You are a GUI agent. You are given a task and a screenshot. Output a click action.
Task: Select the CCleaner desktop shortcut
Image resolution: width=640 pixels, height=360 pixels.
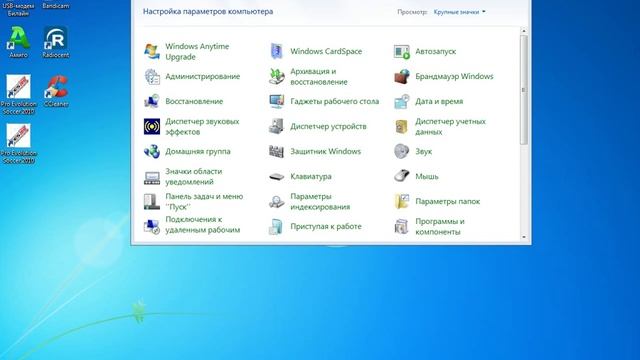coord(56,91)
